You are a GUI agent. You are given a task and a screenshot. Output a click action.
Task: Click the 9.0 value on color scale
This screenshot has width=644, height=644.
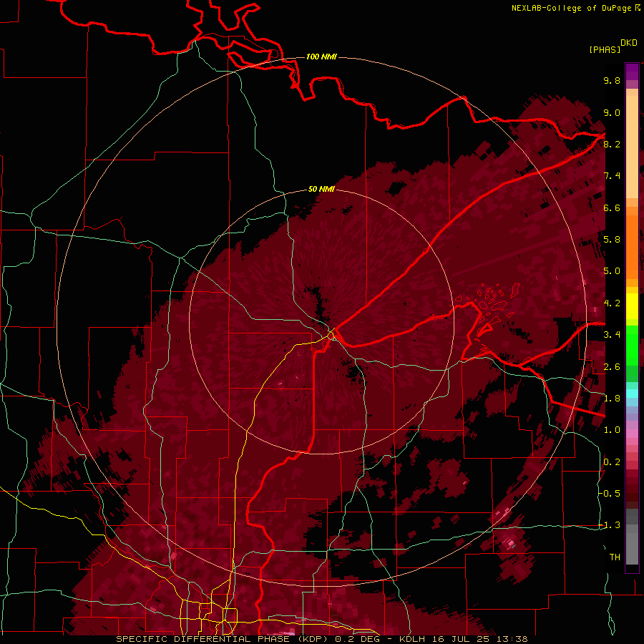(x=612, y=112)
